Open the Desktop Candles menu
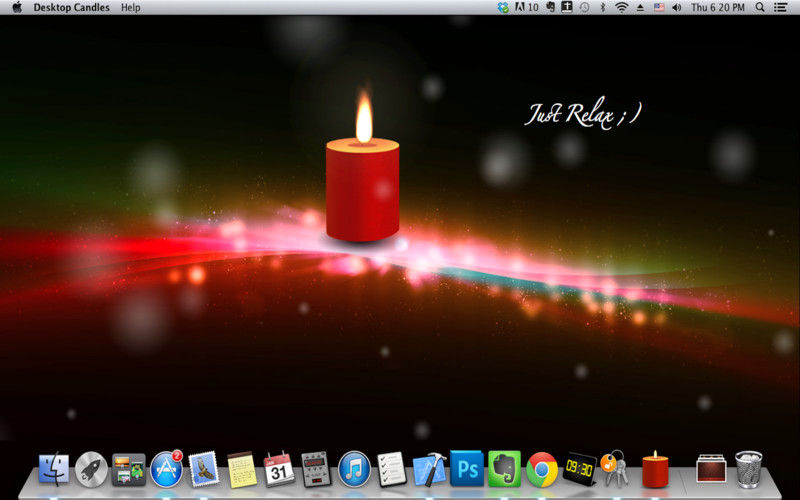This screenshot has height=500, width=800. [x=71, y=8]
